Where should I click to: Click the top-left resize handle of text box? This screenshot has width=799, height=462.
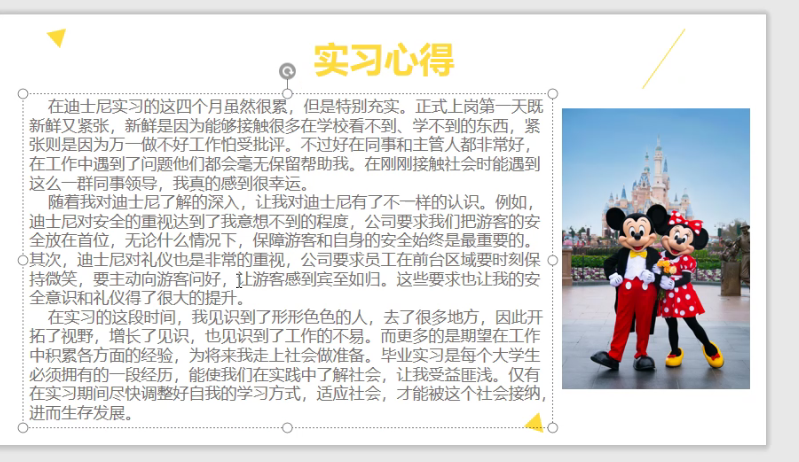tap(23, 93)
